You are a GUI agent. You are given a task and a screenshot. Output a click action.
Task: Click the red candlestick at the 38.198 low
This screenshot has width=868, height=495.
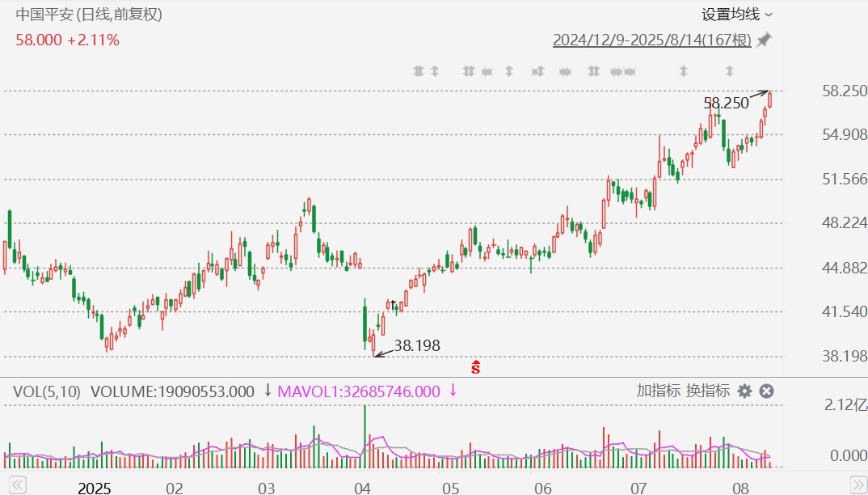click(373, 344)
